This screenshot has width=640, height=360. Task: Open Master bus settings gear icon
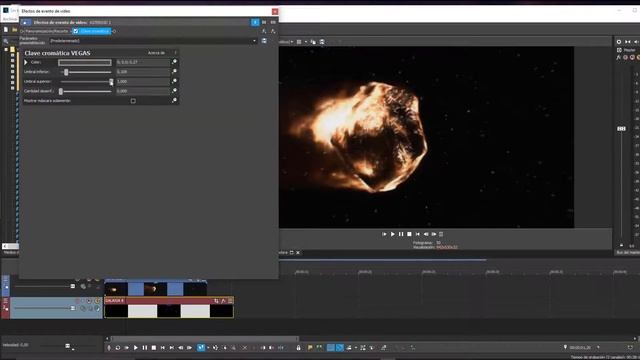click(x=619, y=42)
